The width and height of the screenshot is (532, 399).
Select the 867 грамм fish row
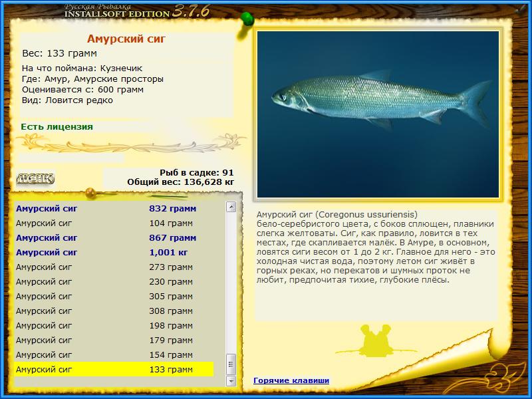[114, 237]
